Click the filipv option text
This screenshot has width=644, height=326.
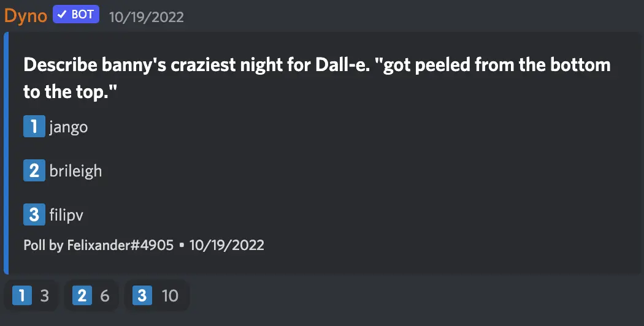click(x=65, y=215)
